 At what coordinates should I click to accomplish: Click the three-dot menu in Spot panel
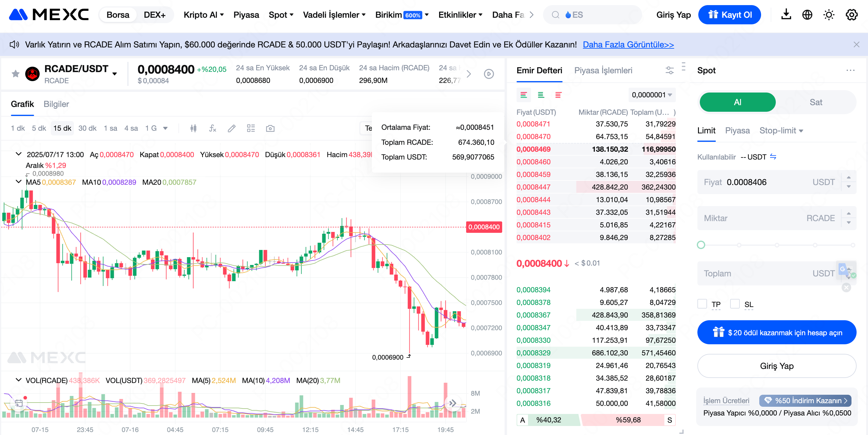point(850,70)
